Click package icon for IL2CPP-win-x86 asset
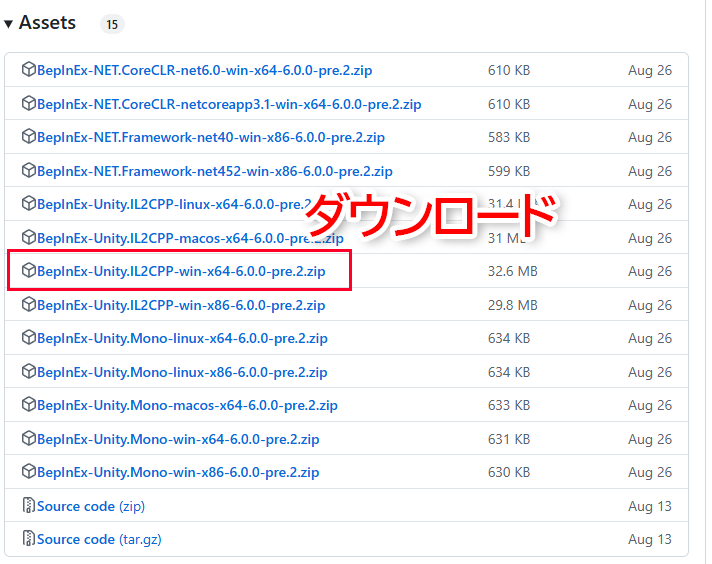712x564 pixels. 29,305
